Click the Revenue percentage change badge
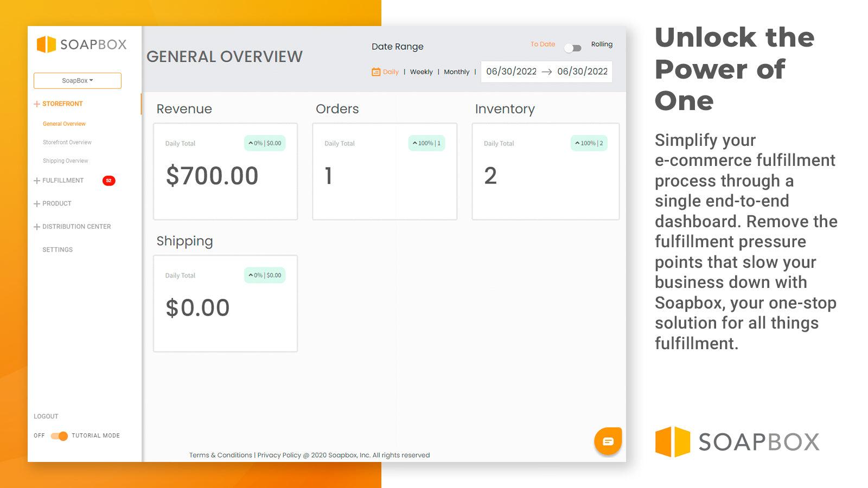This screenshot has width=868, height=488. tap(264, 143)
